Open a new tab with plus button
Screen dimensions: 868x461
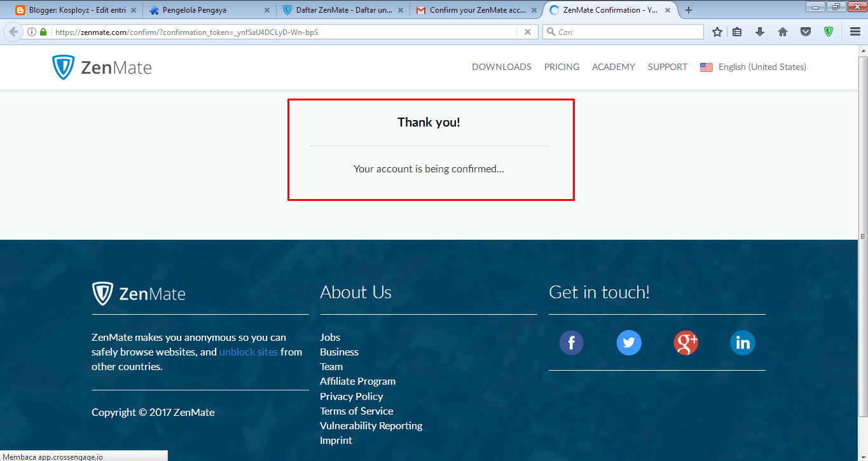689,10
